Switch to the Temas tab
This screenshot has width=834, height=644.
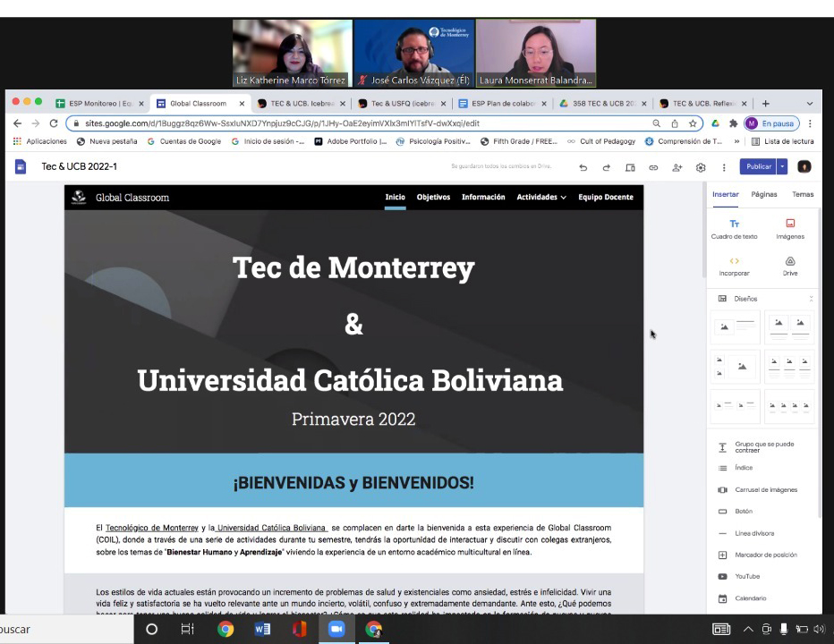(803, 194)
